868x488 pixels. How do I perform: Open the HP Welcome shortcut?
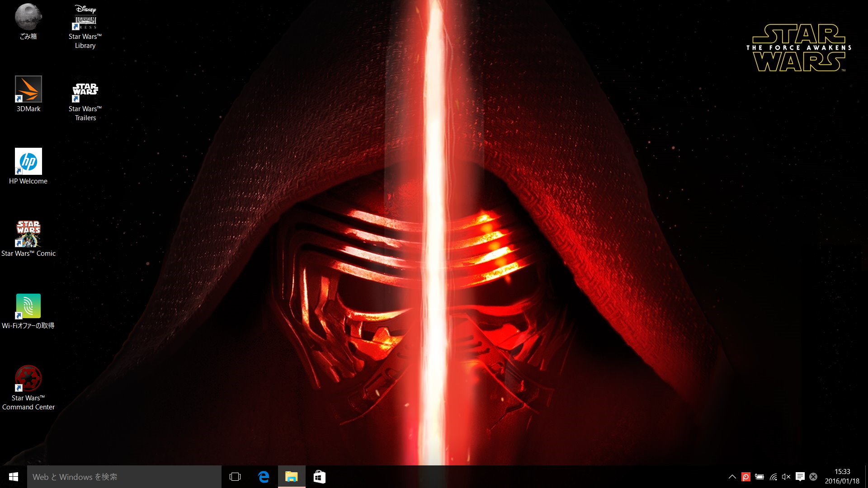[x=28, y=166]
